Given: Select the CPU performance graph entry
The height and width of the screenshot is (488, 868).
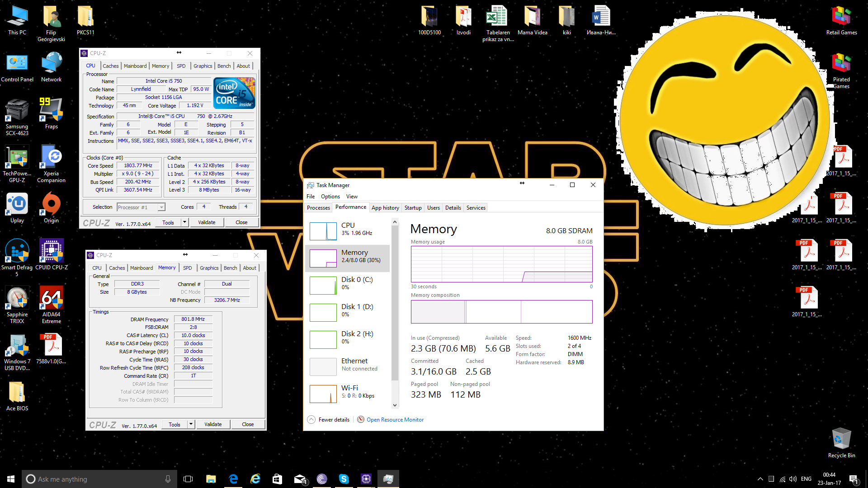Looking at the screenshot, I should [348, 231].
